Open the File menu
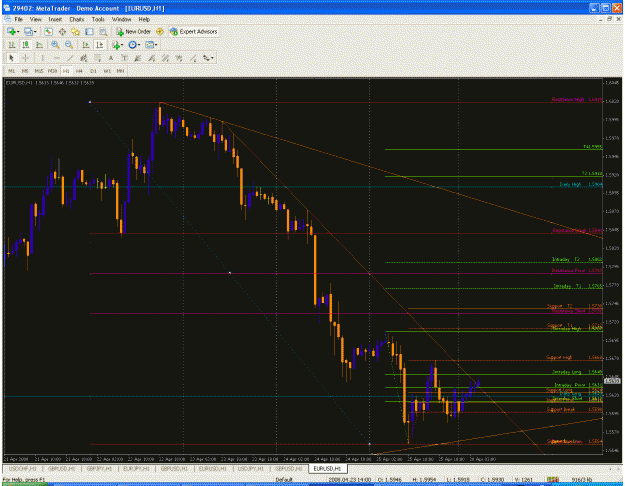 pyautogui.click(x=19, y=19)
